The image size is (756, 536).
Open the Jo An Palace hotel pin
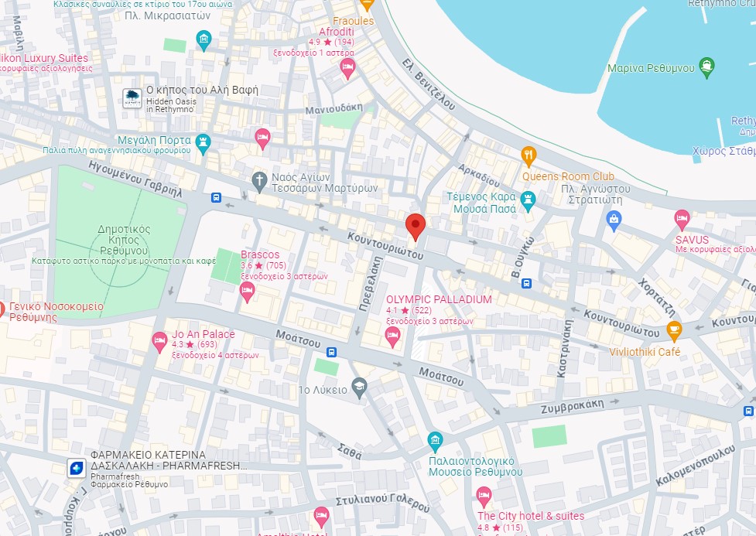coord(159,342)
